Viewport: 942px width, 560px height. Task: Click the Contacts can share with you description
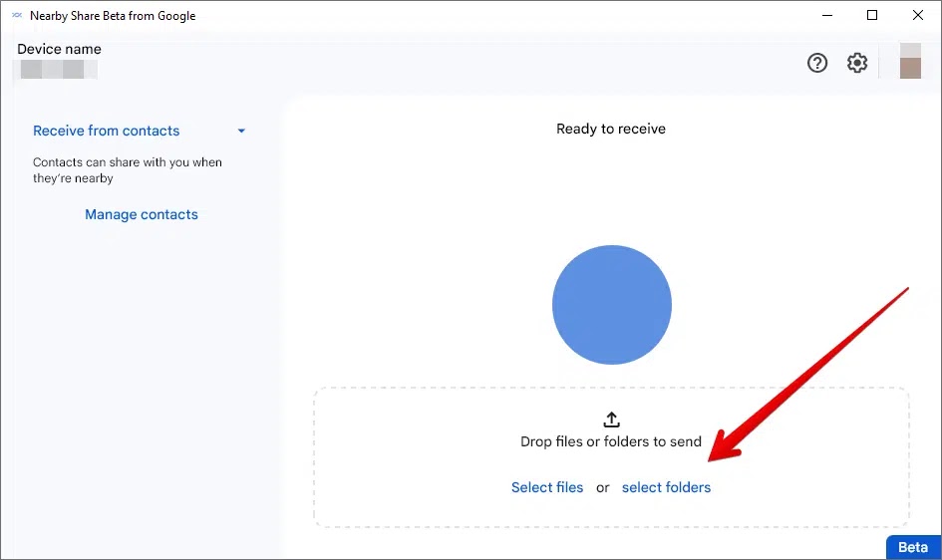[128, 170]
